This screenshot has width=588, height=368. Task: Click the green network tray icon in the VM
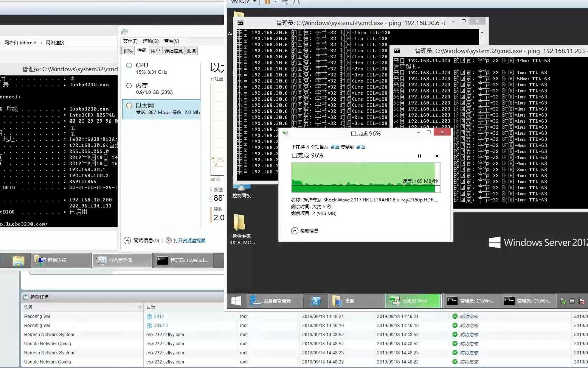(x=563, y=301)
